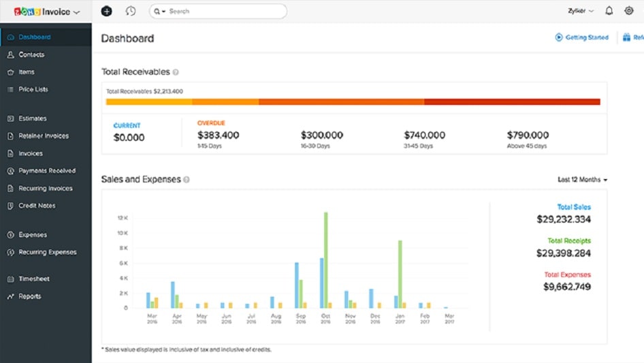
Task: Click the Sales and Expenses help icon
Action: point(187,180)
